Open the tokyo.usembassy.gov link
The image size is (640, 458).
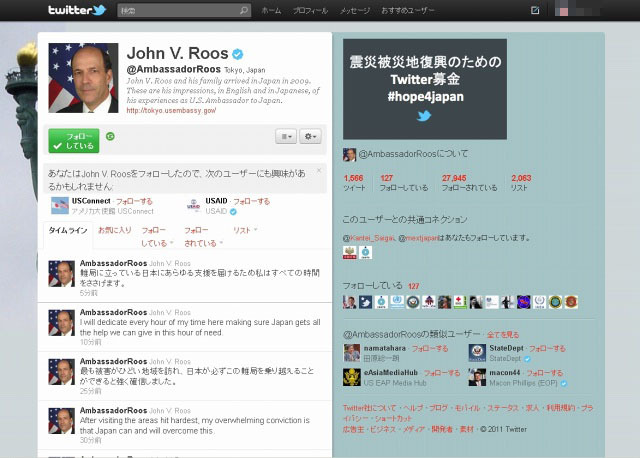171,111
